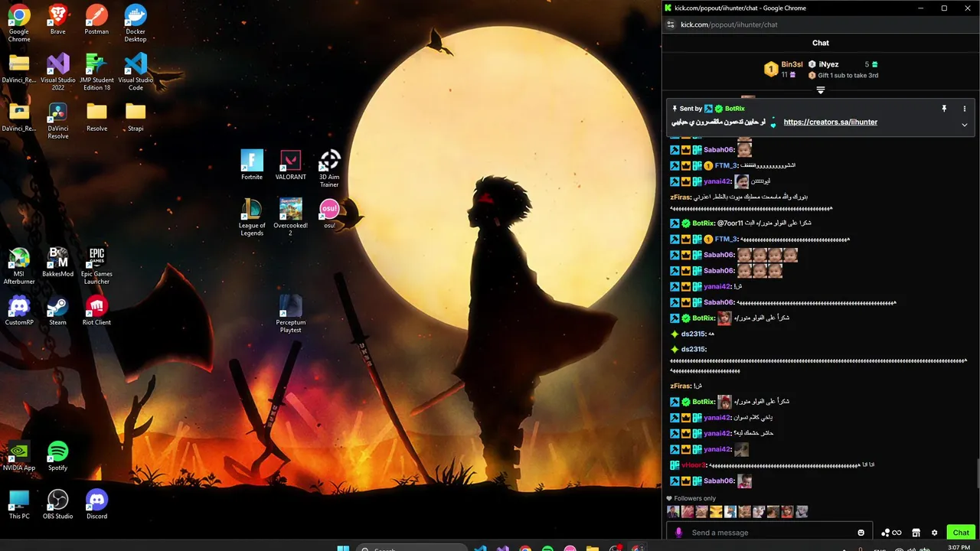Launch Brave browser from desktop
This screenshot has width=980, height=551.
pyautogui.click(x=57, y=19)
